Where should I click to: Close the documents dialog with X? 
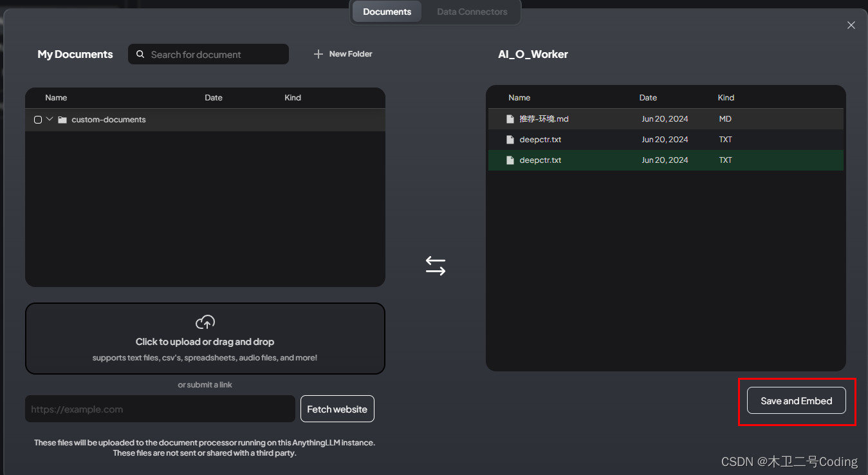click(851, 25)
